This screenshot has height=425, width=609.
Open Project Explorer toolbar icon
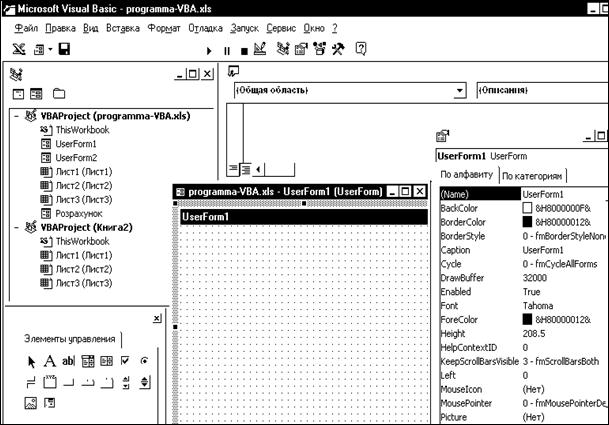[283, 49]
